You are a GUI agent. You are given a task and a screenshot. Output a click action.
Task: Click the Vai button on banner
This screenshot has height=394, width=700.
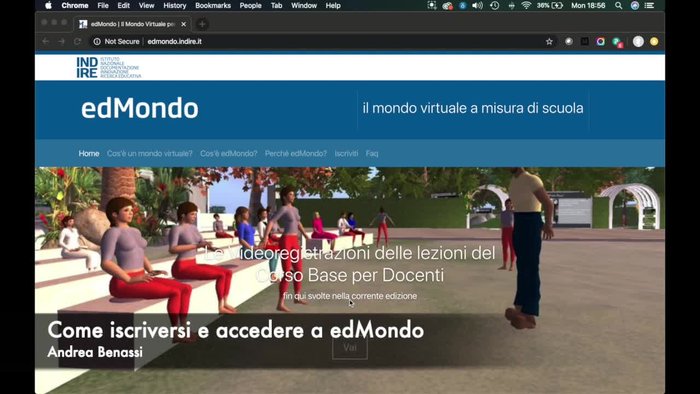click(x=350, y=348)
